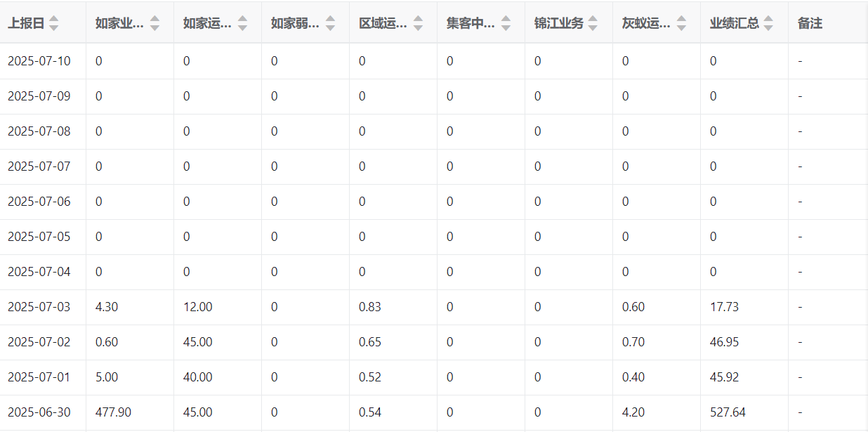Click 业绩汇总 zero in 2025-07-10 row

pyautogui.click(x=714, y=61)
